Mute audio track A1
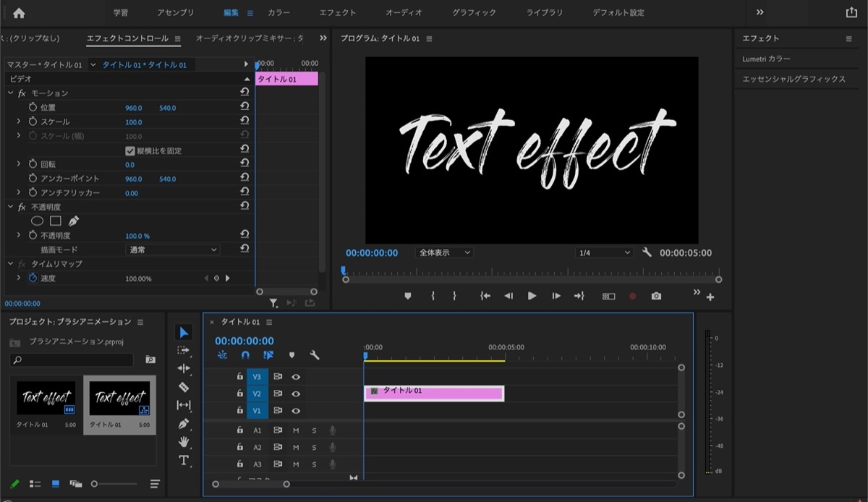 [296, 430]
